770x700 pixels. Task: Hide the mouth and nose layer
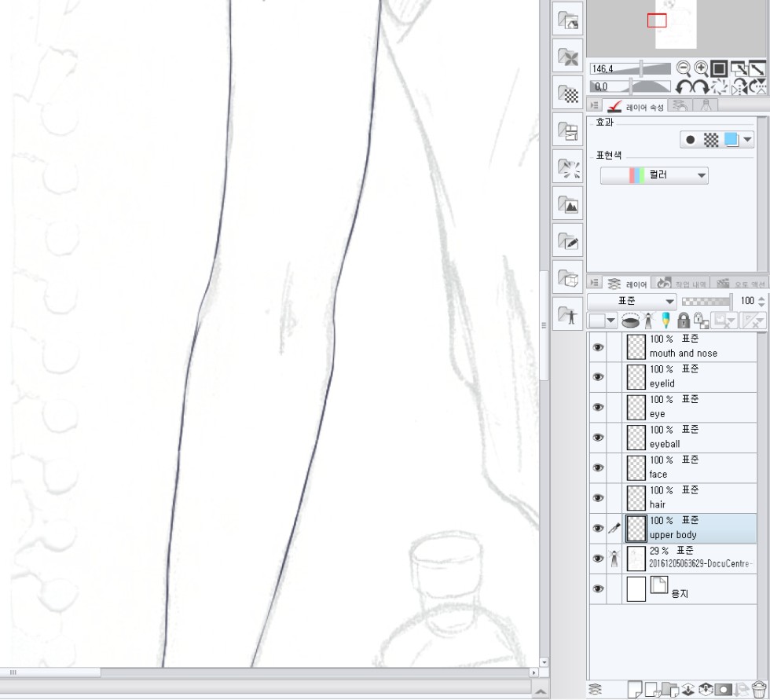click(598, 347)
